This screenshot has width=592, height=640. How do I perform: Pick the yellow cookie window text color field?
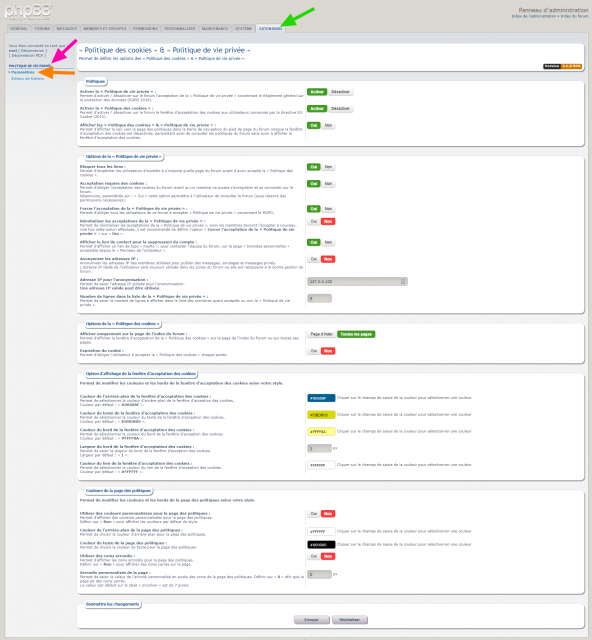click(x=321, y=415)
